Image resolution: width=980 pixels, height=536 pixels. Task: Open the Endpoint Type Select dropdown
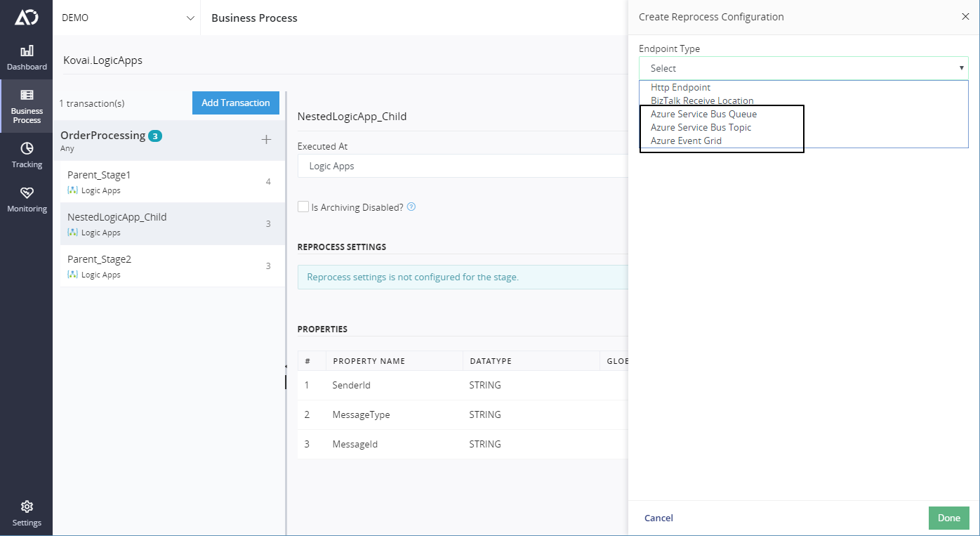click(804, 68)
